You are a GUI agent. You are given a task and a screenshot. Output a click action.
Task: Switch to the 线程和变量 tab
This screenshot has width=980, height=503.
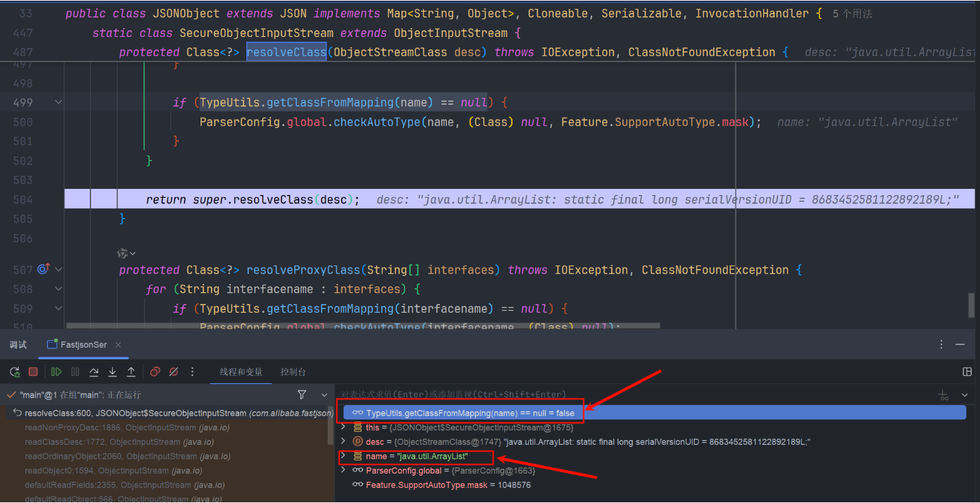[x=241, y=372]
